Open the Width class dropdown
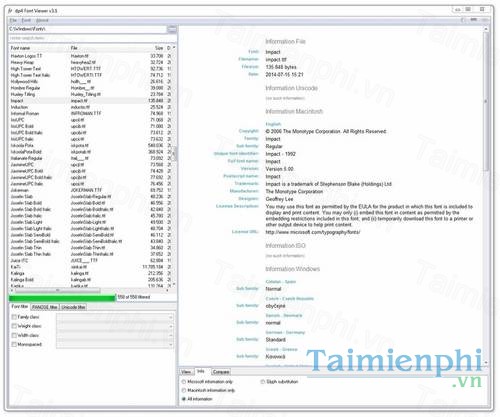This screenshot has height=417, width=500. coord(115,335)
